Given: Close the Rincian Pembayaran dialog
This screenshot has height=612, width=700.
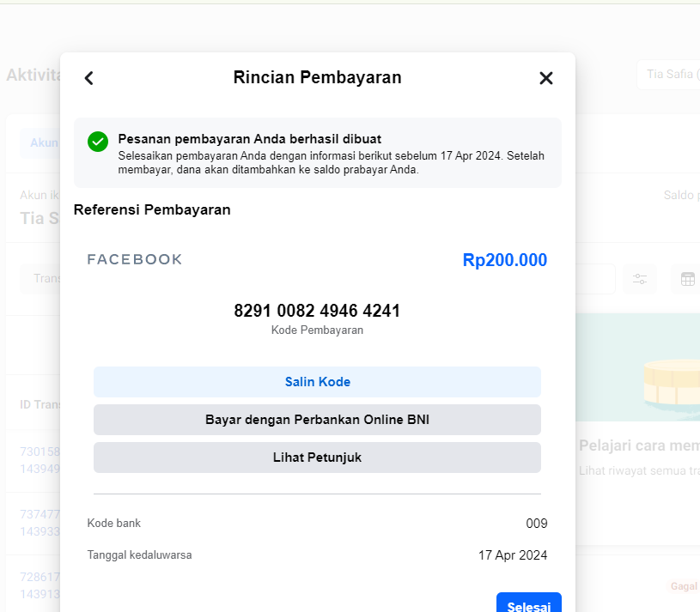Looking at the screenshot, I should tap(546, 78).
